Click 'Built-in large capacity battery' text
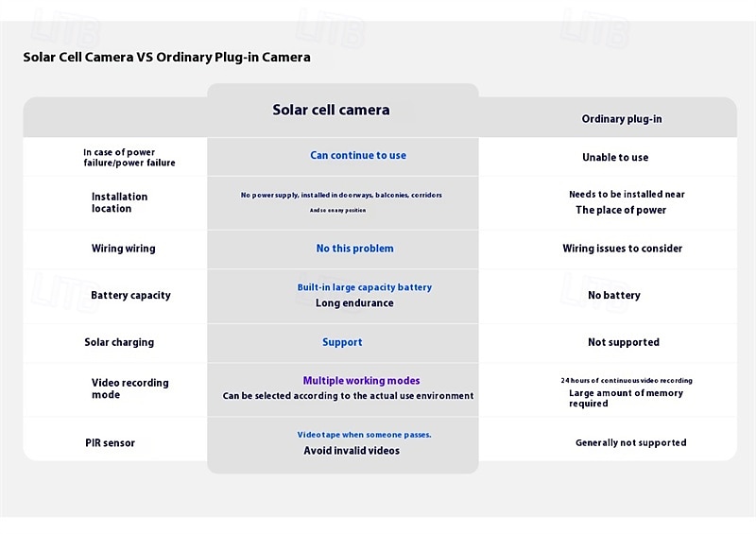 [x=365, y=287]
